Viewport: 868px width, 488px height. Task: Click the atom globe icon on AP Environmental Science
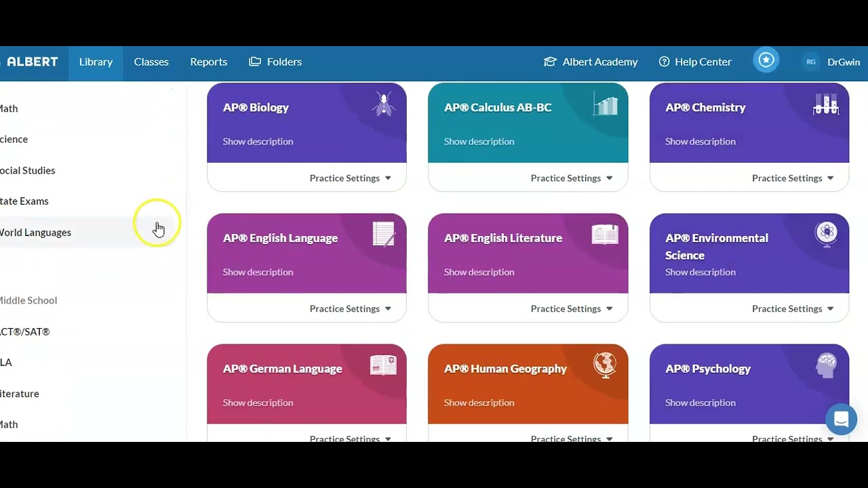[826, 235]
